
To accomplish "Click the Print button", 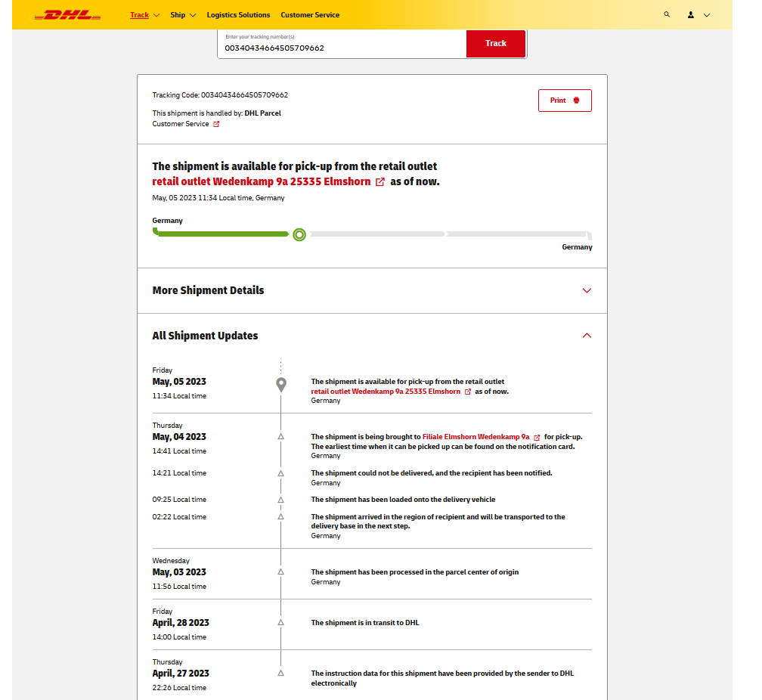I will (565, 101).
